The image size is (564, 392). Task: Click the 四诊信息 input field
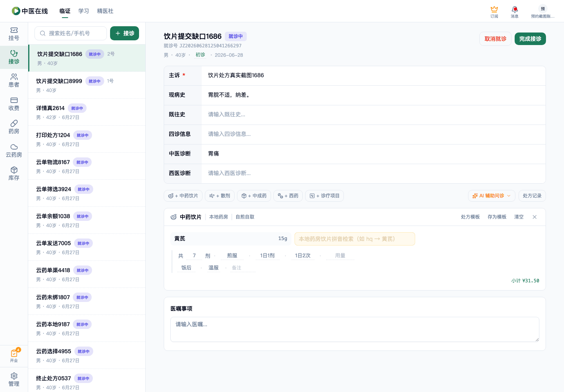pos(373,134)
